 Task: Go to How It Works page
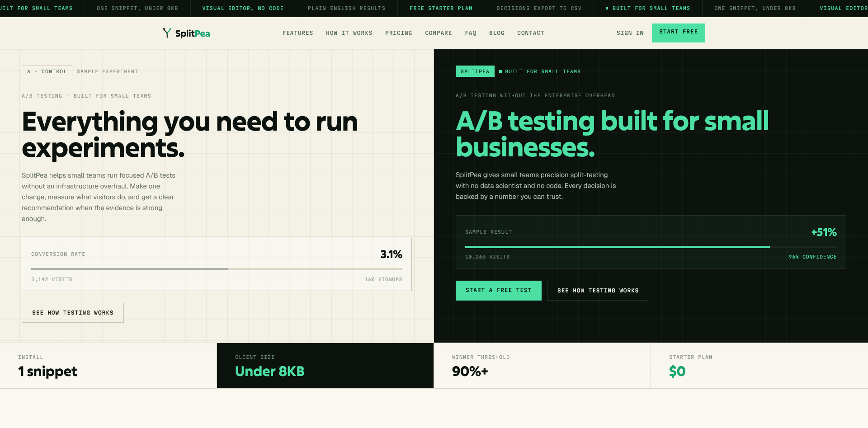pos(349,33)
